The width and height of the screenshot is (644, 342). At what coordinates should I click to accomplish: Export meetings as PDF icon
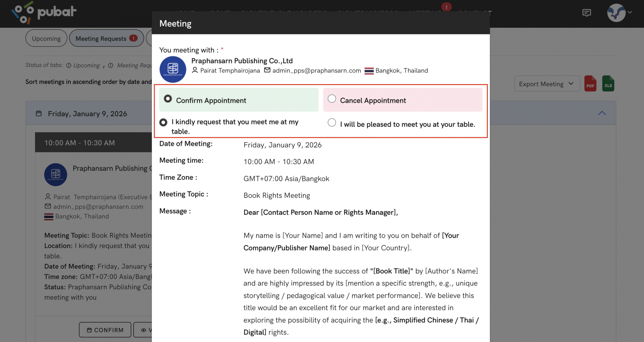590,84
